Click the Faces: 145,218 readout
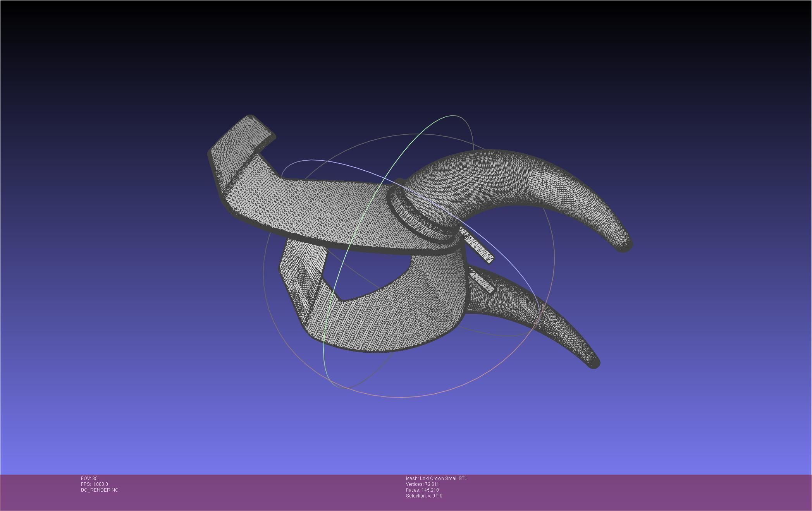 coord(422,490)
